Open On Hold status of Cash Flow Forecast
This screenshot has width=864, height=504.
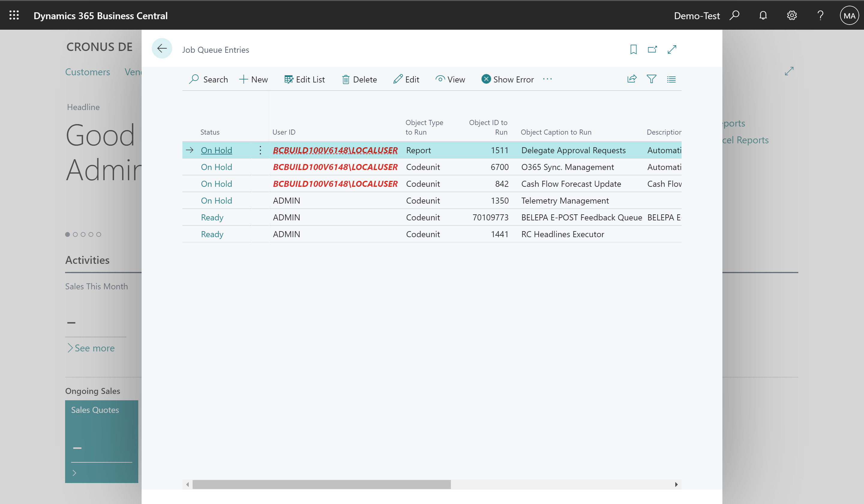(216, 184)
